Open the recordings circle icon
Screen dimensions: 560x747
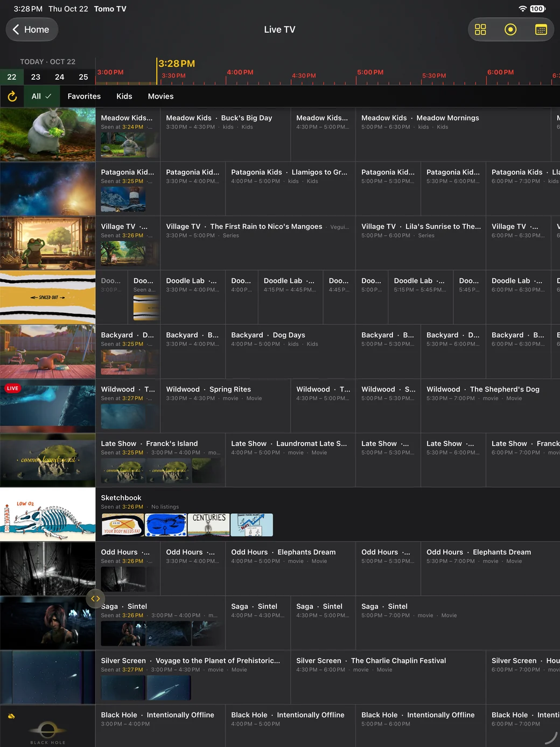coord(510,30)
